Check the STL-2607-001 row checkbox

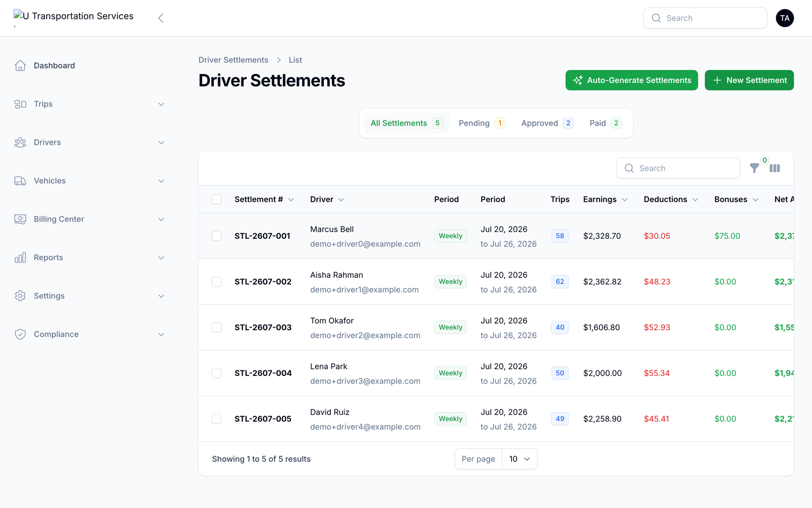[217, 236]
